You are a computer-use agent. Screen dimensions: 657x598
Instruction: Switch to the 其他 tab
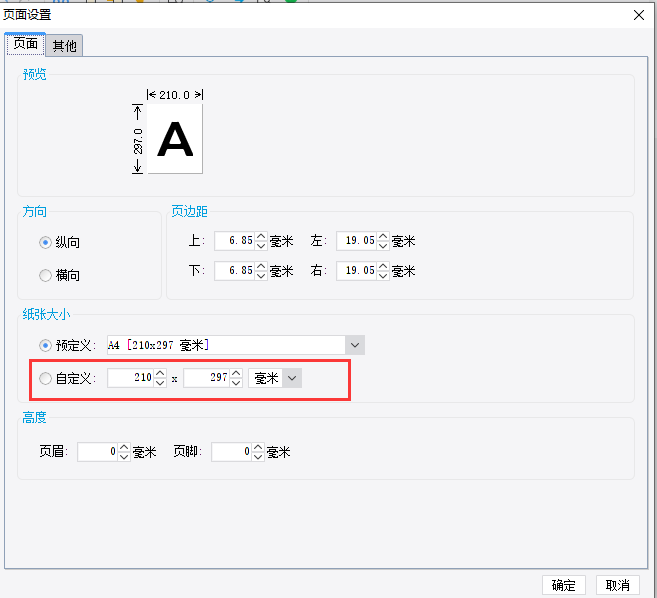pyautogui.click(x=64, y=46)
